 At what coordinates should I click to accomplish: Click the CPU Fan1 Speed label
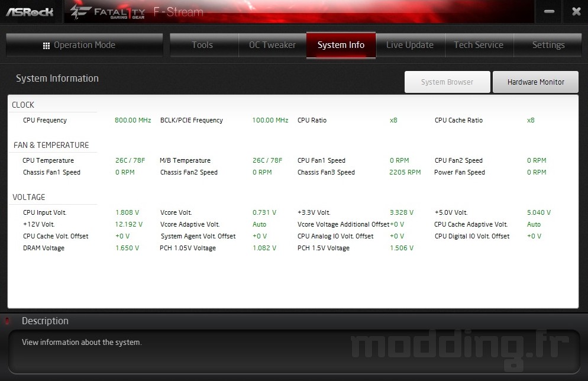click(321, 160)
